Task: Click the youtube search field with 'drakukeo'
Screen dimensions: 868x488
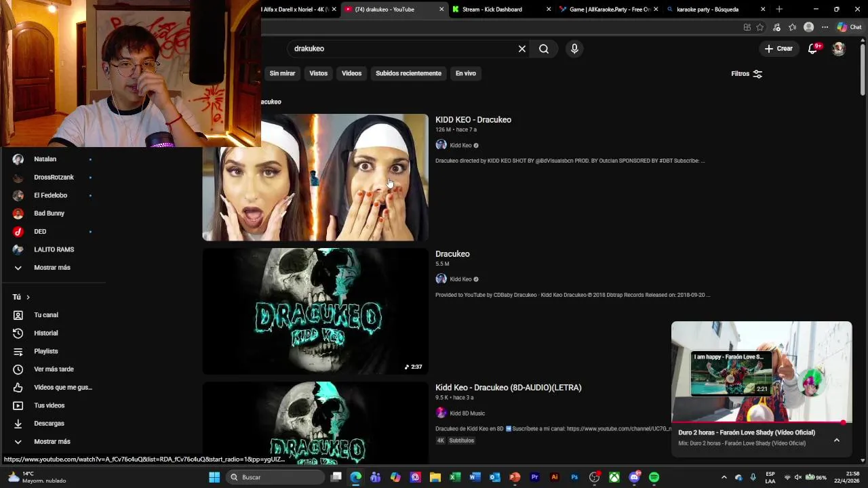Action: pos(402,49)
